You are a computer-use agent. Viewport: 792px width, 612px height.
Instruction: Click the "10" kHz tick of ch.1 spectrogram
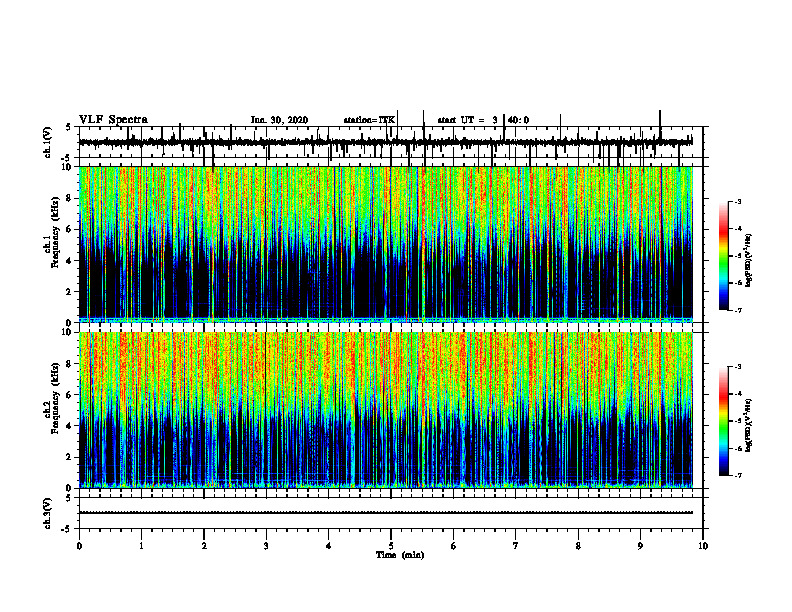(68, 167)
